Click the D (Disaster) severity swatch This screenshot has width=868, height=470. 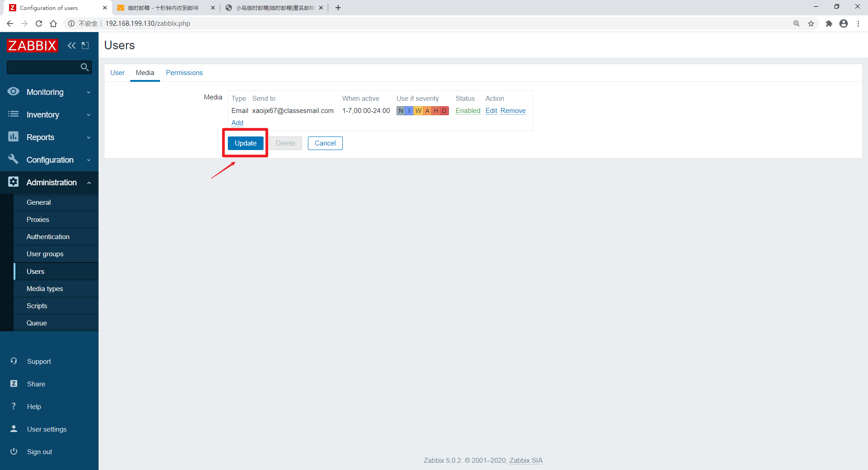pos(444,111)
